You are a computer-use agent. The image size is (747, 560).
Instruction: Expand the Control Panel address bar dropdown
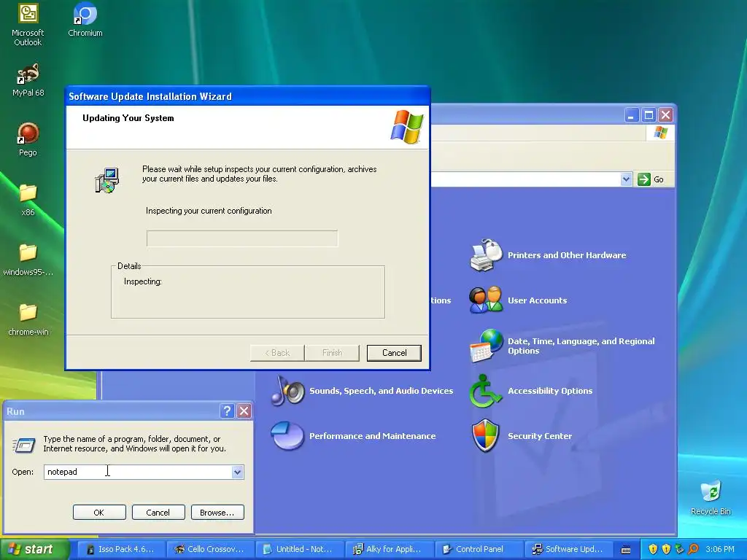point(626,179)
